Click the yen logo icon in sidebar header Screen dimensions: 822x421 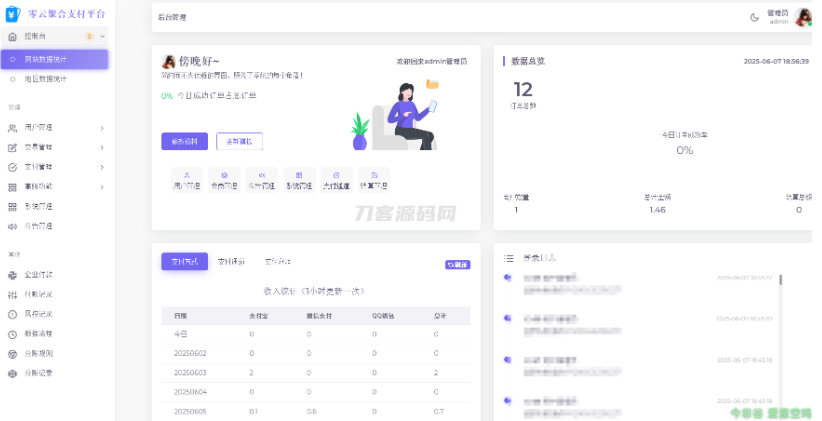pyautogui.click(x=13, y=14)
